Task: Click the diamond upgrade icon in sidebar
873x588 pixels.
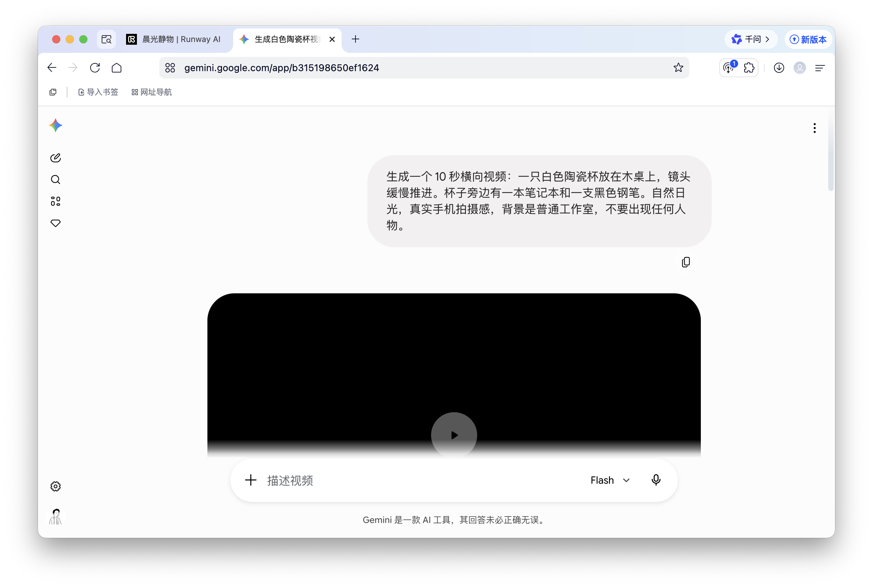Action: point(56,223)
